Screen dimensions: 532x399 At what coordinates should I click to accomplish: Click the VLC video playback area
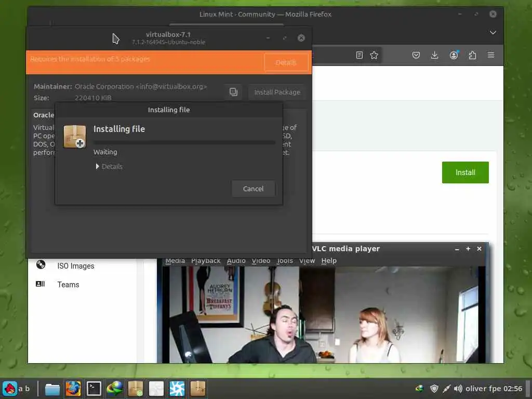tap(324, 314)
